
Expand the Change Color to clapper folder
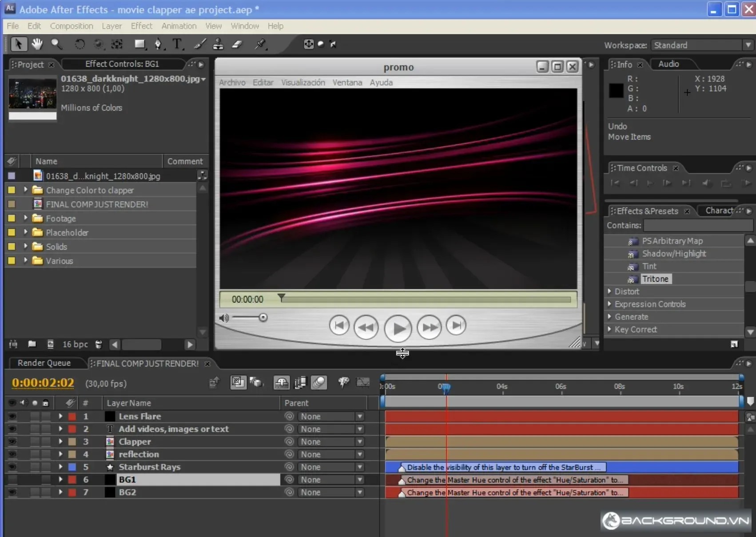click(x=25, y=190)
